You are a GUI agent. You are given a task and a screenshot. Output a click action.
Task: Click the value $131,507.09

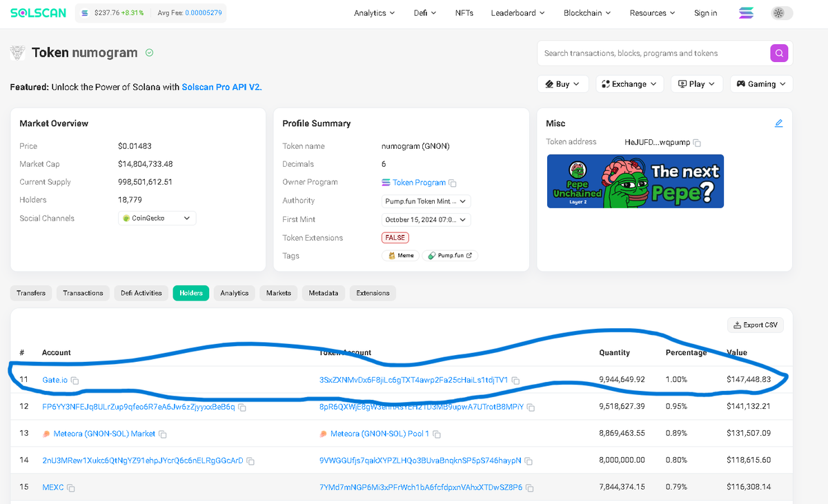tap(749, 433)
